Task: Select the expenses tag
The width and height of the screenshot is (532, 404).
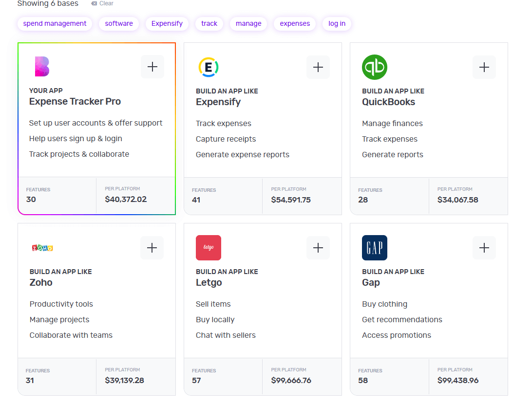Action: click(295, 24)
